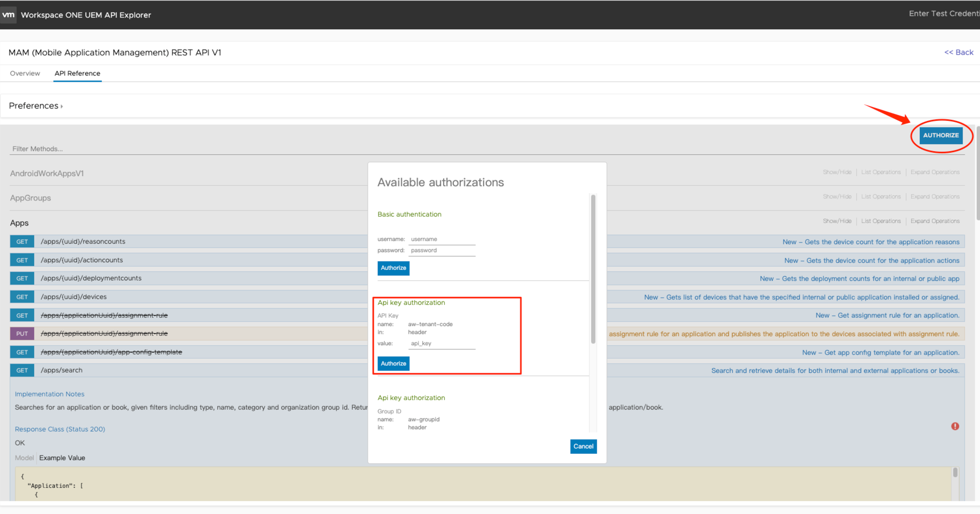980x514 pixels.
Task: Click the VMware logo icon
Action: 9,15
